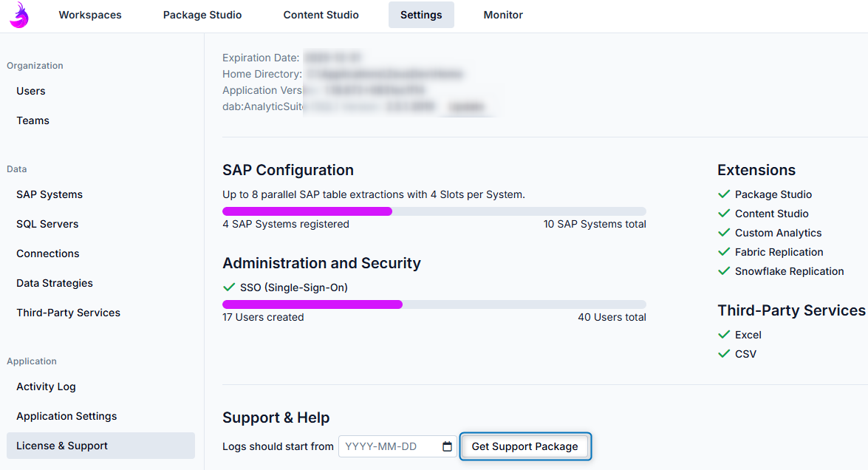Click the pink bird app logo
Image resolution: width=868 pixels, height=470 pixels.
[19, 15]
